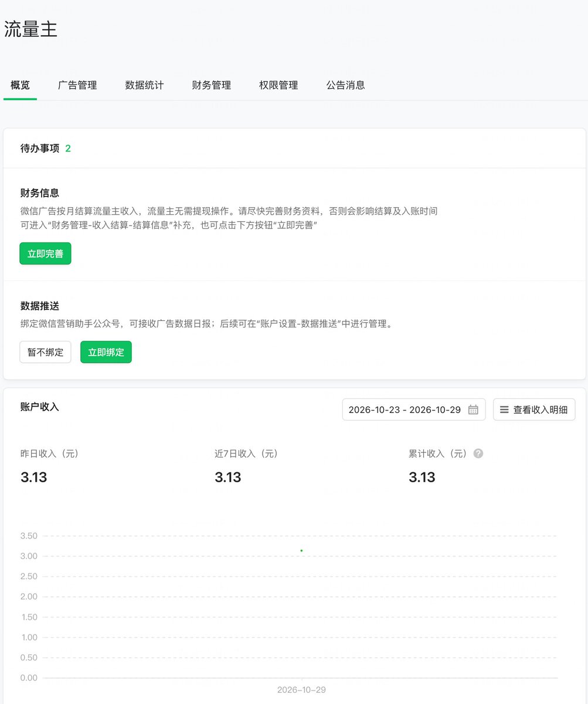Click the 微信广告按月结算流量主收入 description line

click(x=229, y=211)
